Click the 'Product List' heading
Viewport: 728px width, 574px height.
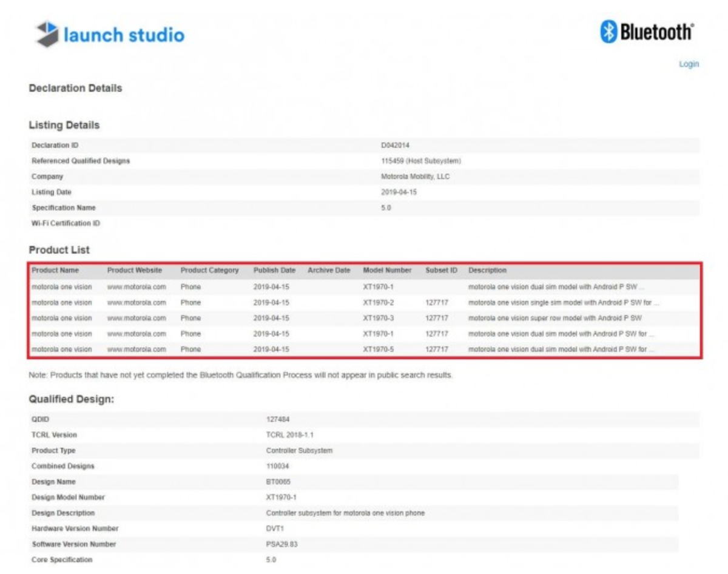point(59,250)
